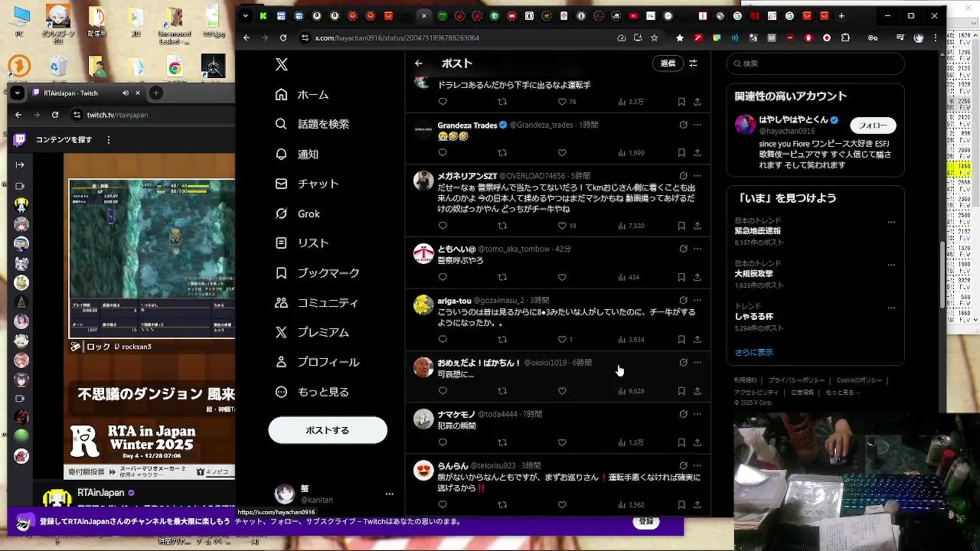The image size is (980, 551).
Task: Open コミュニティ in the sidebar
Action: [316, 303]
